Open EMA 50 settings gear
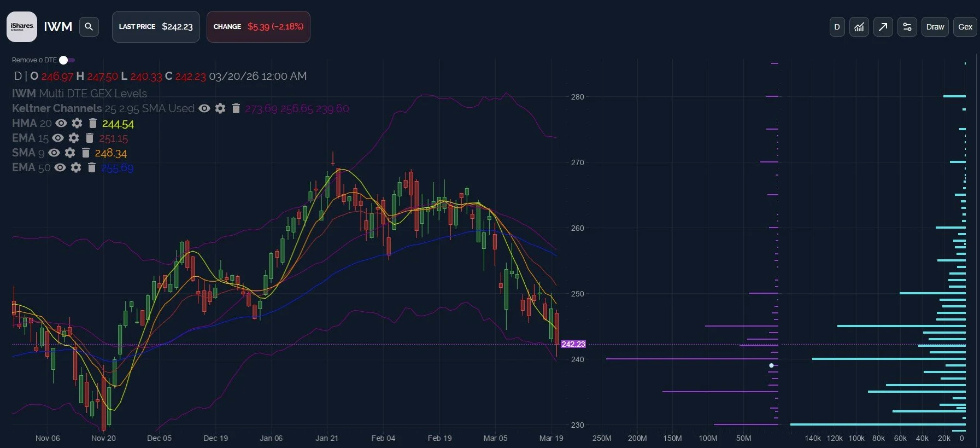This screenshot has width=980, height=448. 76,167
